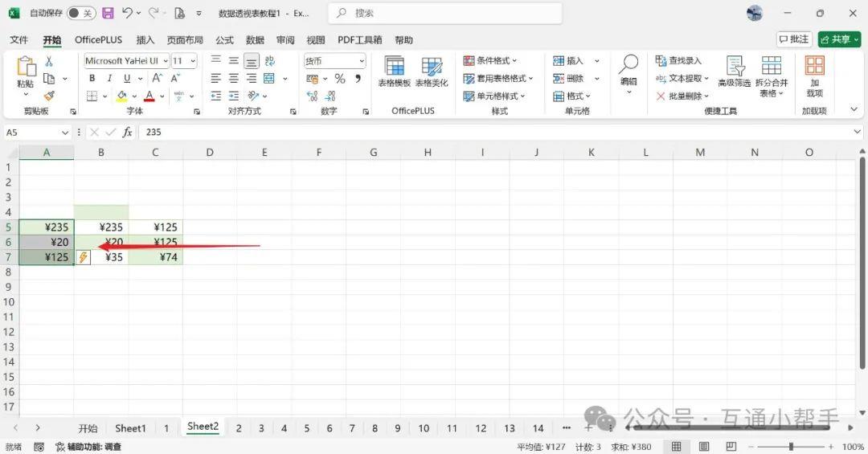Image resolution: width=868 pixels, height=454 pixels.
Task: Click the Format Painter brush icon
Action: (49, 96)
